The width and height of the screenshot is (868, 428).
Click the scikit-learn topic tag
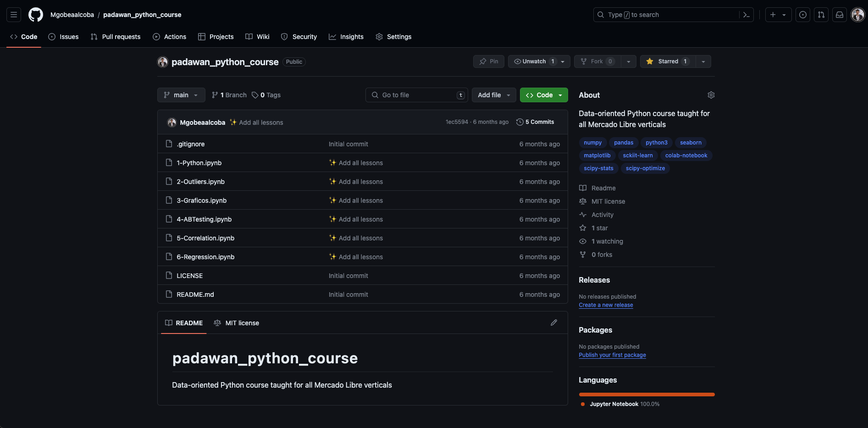(x=638, y=156)
